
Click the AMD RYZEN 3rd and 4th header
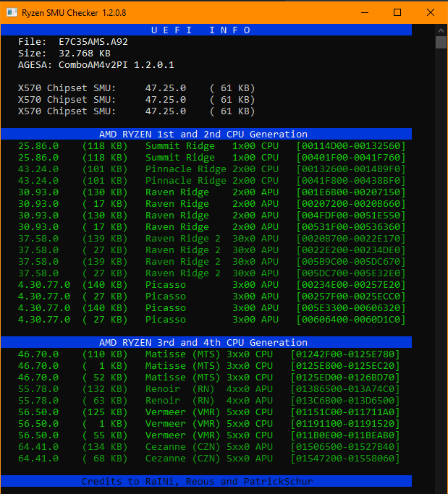click(206, 342)
